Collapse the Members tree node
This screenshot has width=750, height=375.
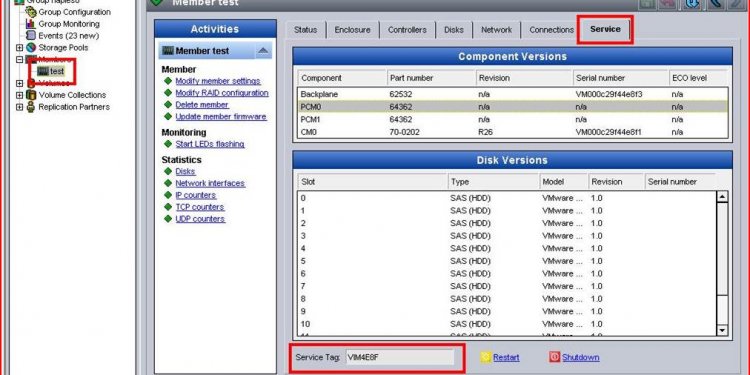click(20, 59)
